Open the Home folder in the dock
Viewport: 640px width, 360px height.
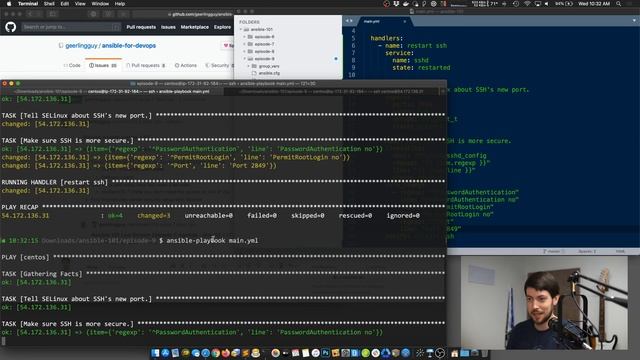[454, 353]
